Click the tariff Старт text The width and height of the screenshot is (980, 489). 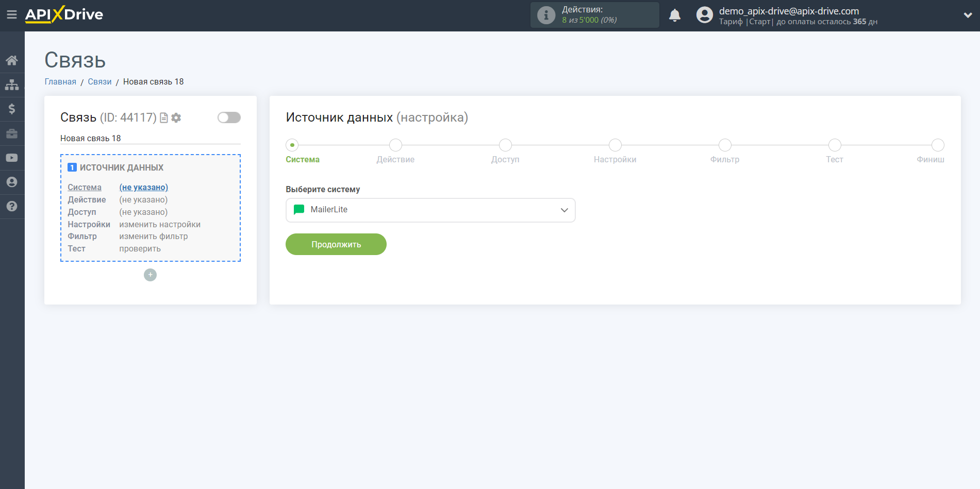tap(760, 22)
